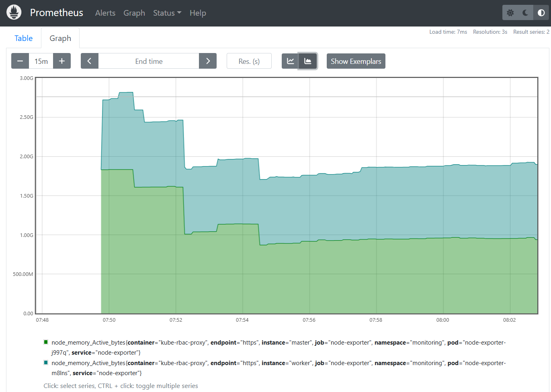This screenshot has height=392, width=551.
Task: Switch to light theme with sun icon
Action: pos(510,13)
